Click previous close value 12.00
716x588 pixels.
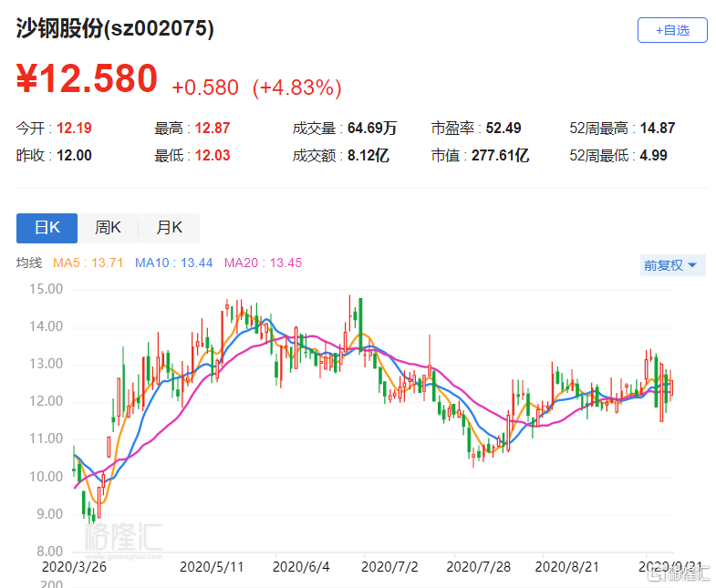[74, 156]
